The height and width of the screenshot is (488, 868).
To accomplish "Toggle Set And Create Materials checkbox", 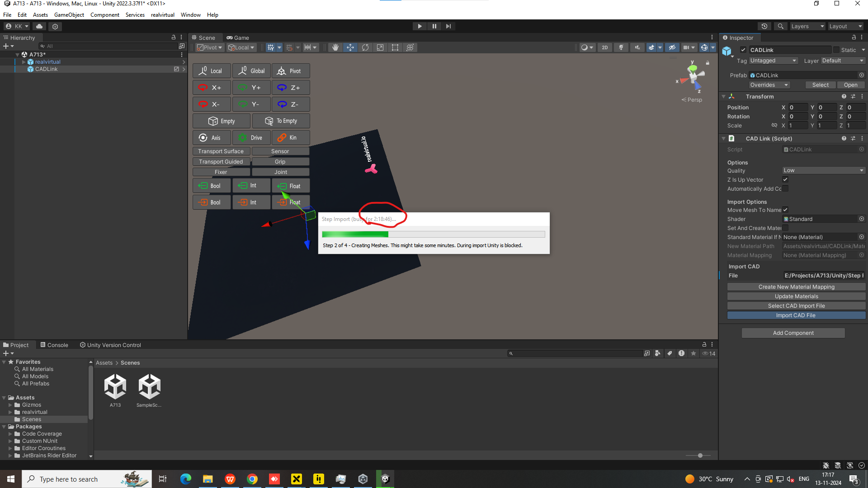I will [786, 228].
